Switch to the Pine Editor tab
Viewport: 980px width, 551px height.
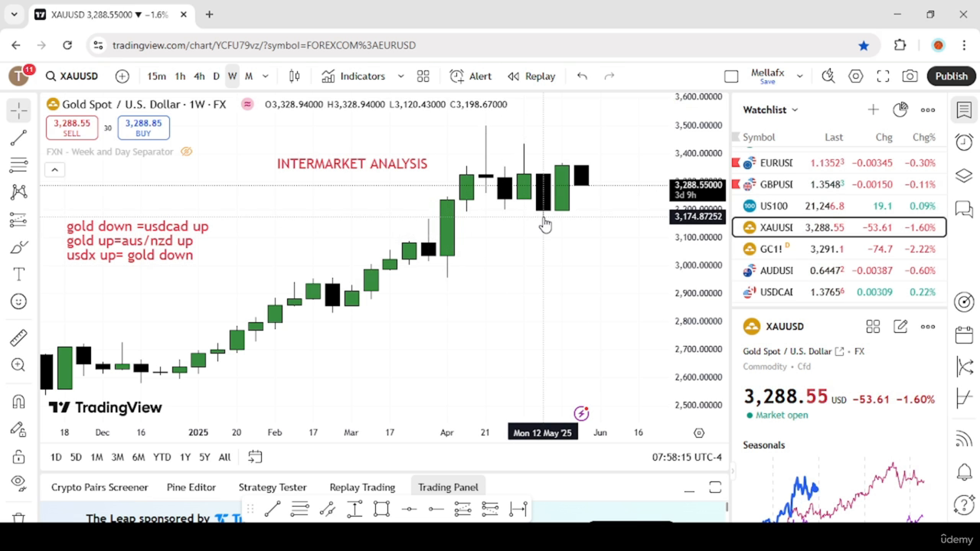point(191,487)
